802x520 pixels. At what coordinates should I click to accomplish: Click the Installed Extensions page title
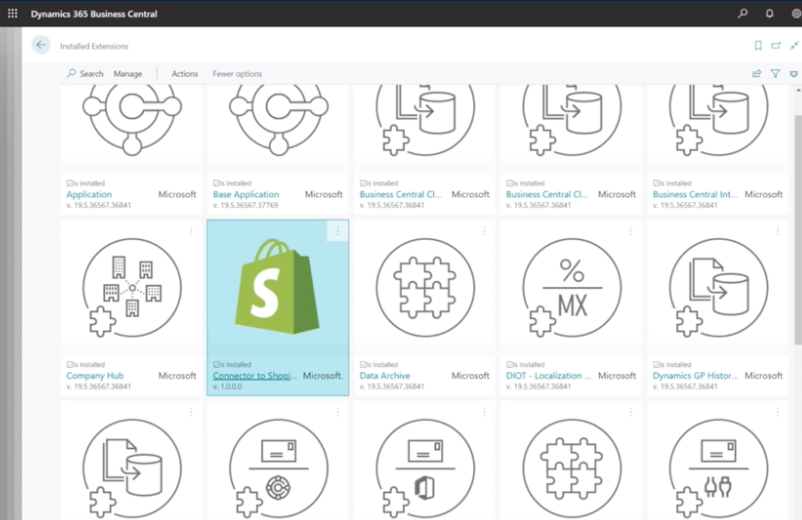94,46
